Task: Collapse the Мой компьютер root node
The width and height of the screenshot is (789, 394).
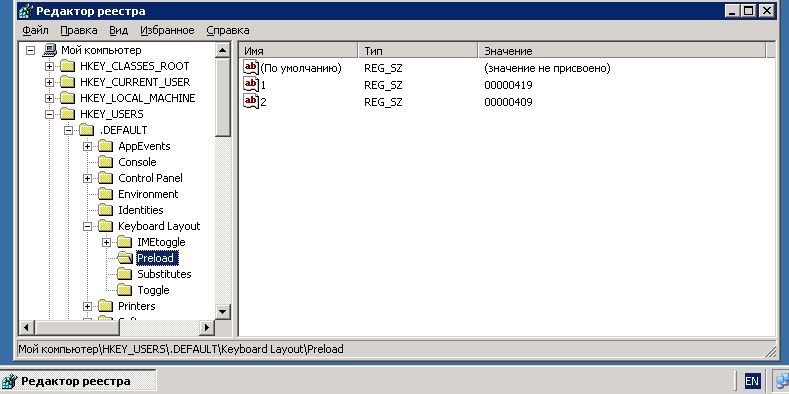Action: coord(31,50)
